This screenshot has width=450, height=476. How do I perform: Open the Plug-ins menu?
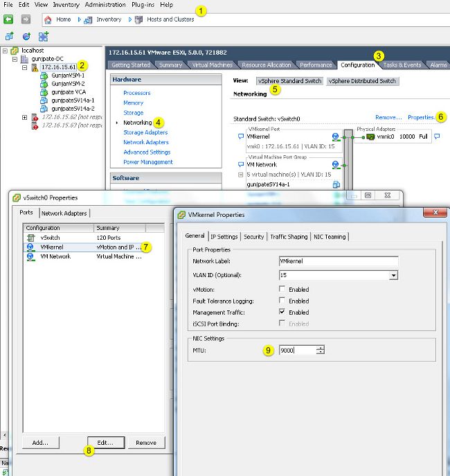tap(143, 5)
